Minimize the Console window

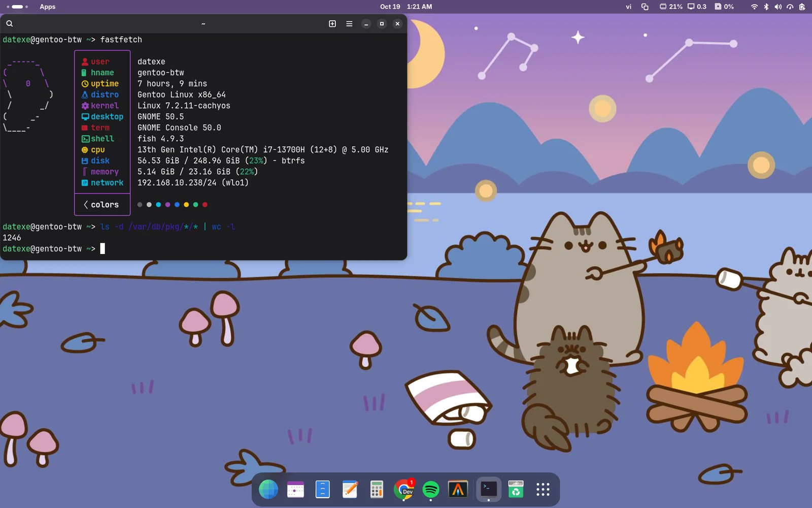(366, 23)
